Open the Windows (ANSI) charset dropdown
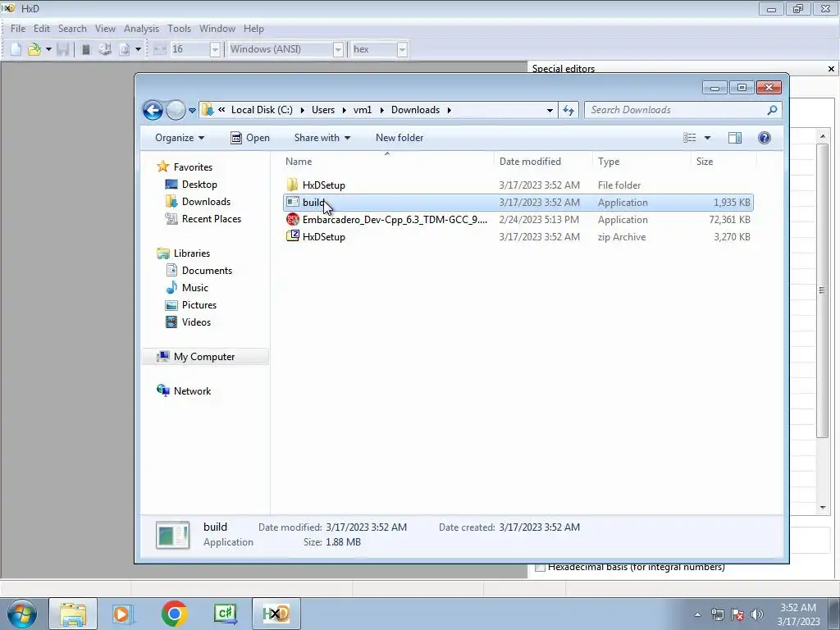The image size is (840, 630). (338, 49)
